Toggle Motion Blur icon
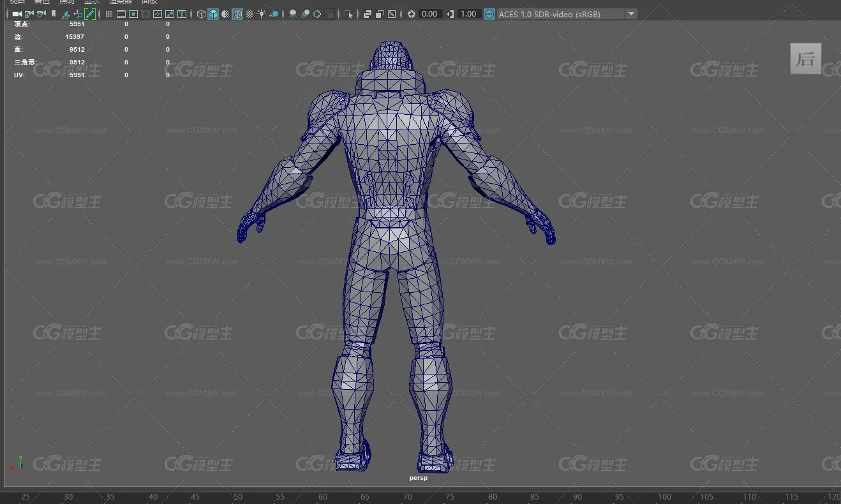This screenshot has height=504, width=841. [305, 14]
